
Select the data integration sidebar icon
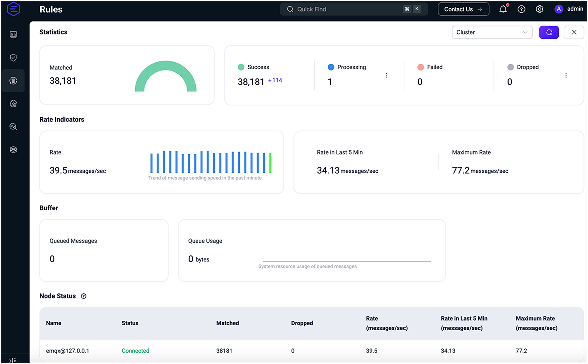13,81
